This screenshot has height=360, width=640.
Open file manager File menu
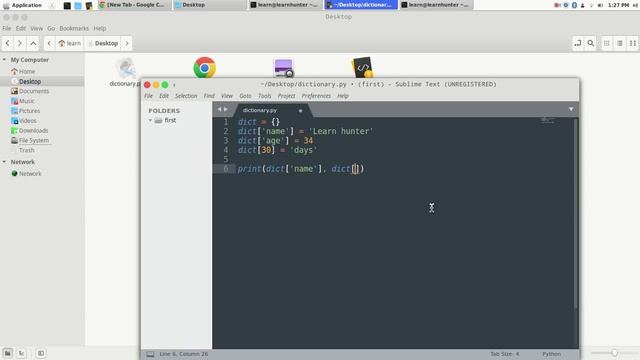[x=7, y=28]
